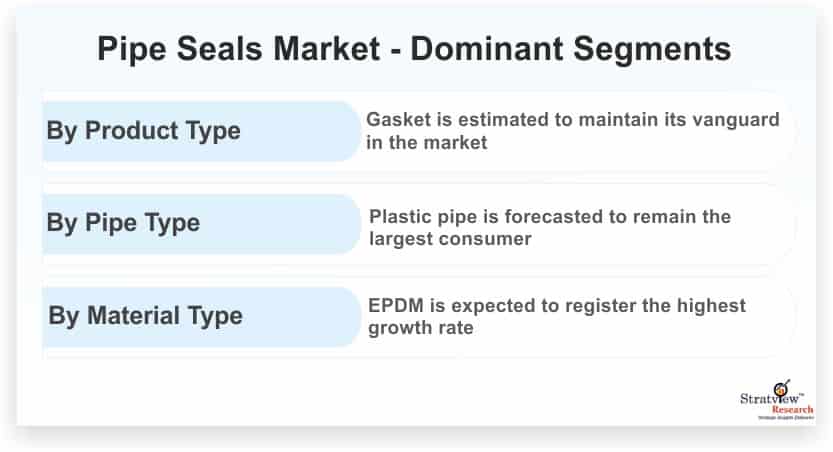Click the tiny tagline under Stratview Research
Screen dimensions: 833x452
pyautogui.click(x=785, y=417)
